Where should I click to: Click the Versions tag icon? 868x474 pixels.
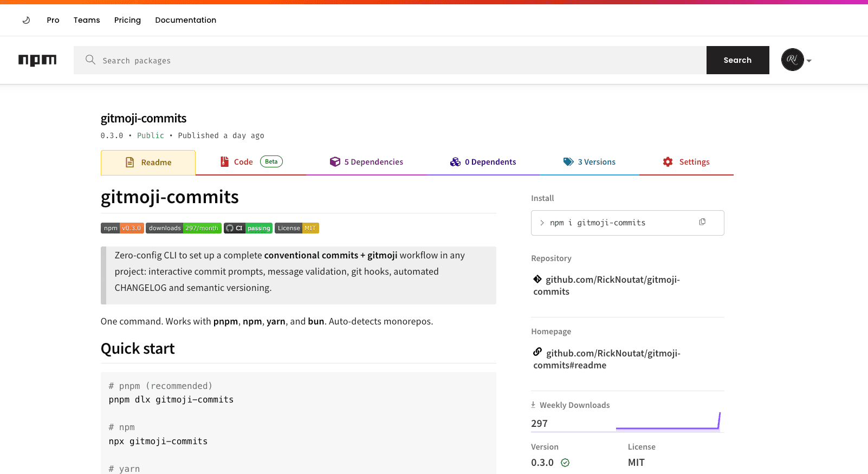tap(568, 161)
